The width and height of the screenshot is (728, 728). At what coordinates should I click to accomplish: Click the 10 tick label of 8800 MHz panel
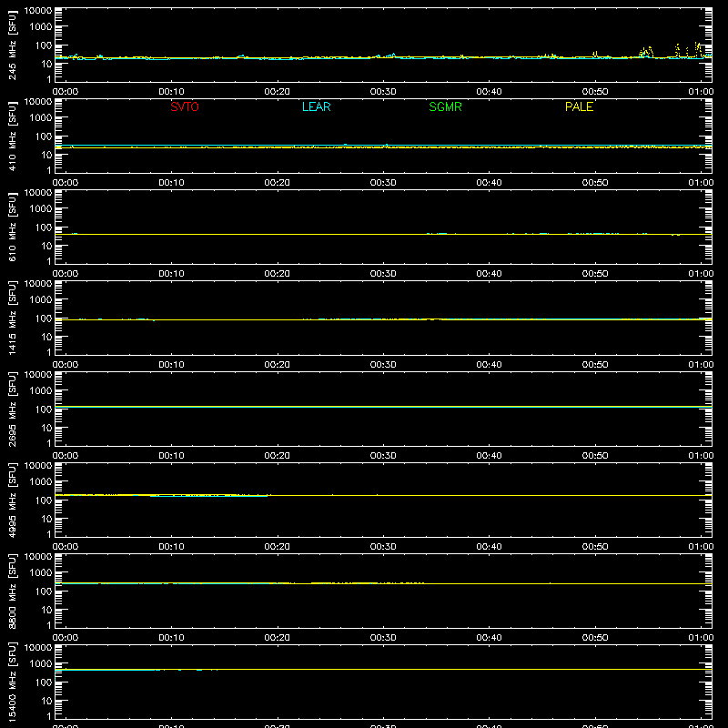[x=46, y=610]
